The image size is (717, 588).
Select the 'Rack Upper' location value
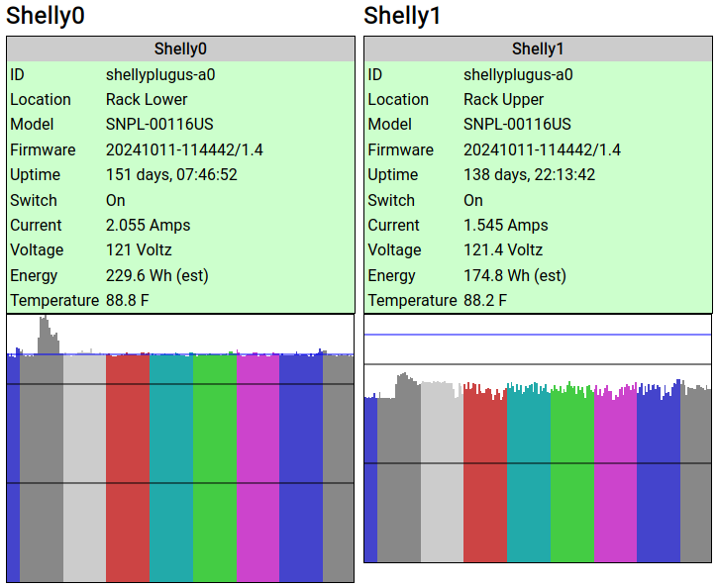503,99
